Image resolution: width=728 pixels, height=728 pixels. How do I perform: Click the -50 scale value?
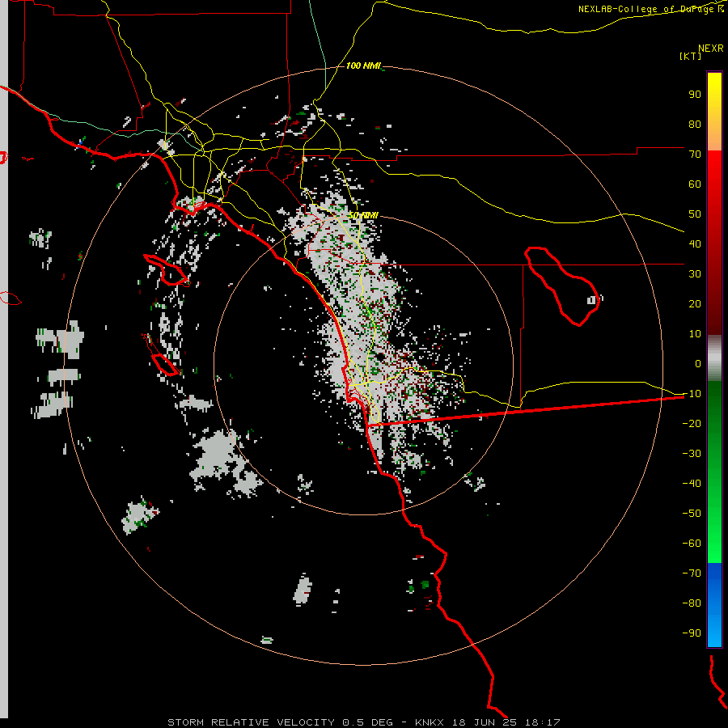click(x=692, y=514)
